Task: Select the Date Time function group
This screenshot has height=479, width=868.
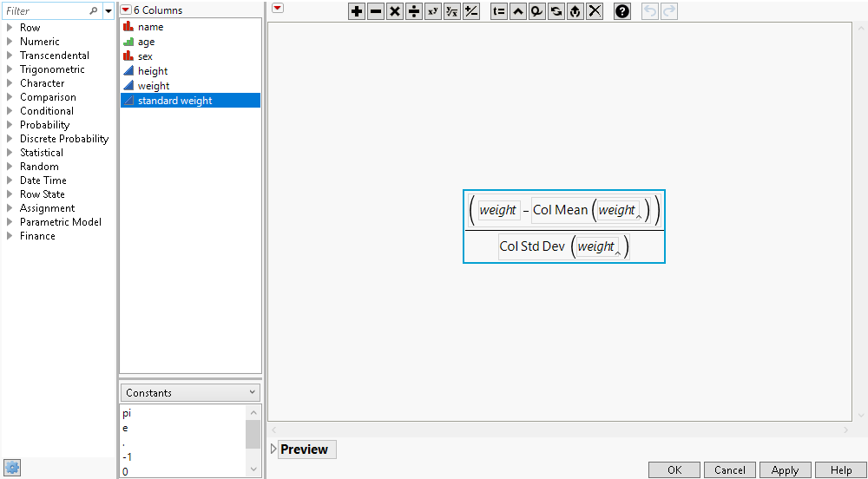Action: point(43,180)
